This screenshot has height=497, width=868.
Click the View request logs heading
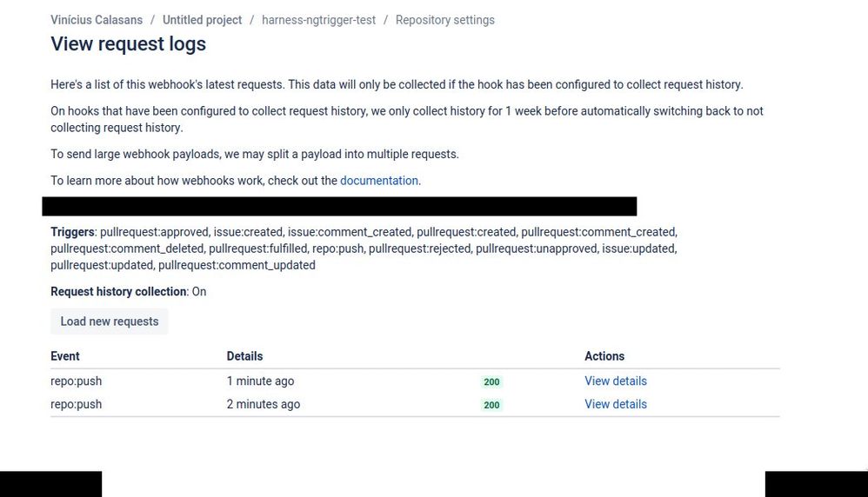pyautogui.click(x=129, y=43)
